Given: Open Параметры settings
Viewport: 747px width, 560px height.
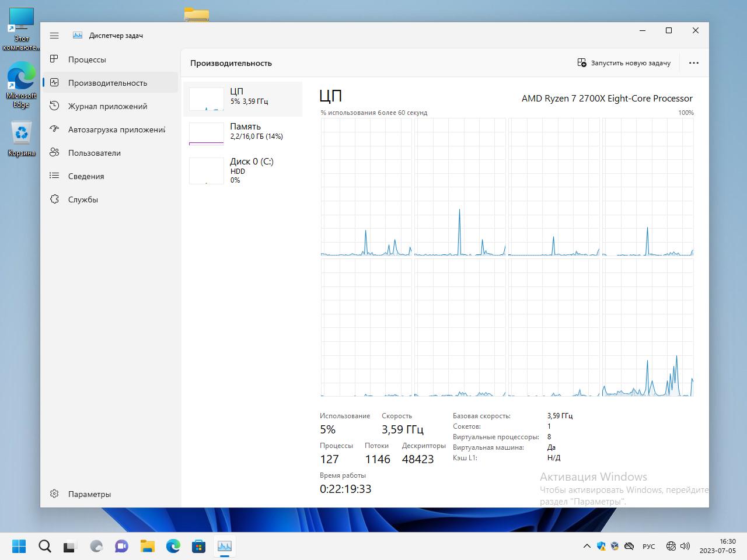Looking at the screenshot, I should point(110,494).
